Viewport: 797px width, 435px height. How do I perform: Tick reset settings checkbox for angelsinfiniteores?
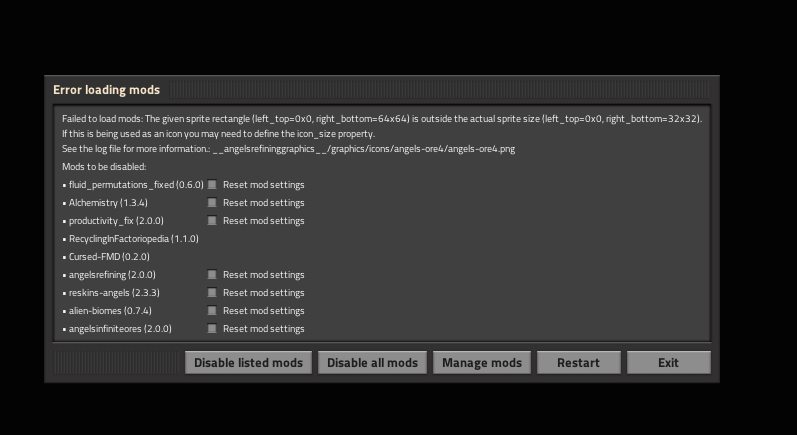[212, 329]
